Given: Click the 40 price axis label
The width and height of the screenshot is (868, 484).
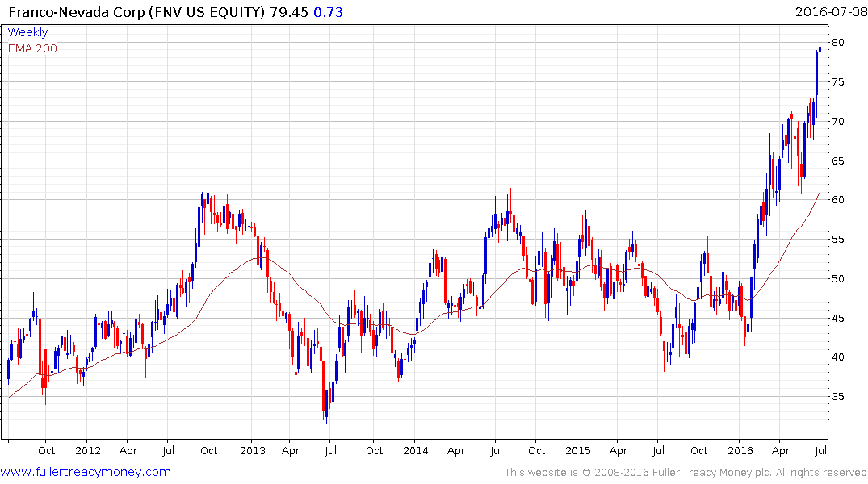Looking at the screenshot, I should pyautogui.click(x=837, y=357).
